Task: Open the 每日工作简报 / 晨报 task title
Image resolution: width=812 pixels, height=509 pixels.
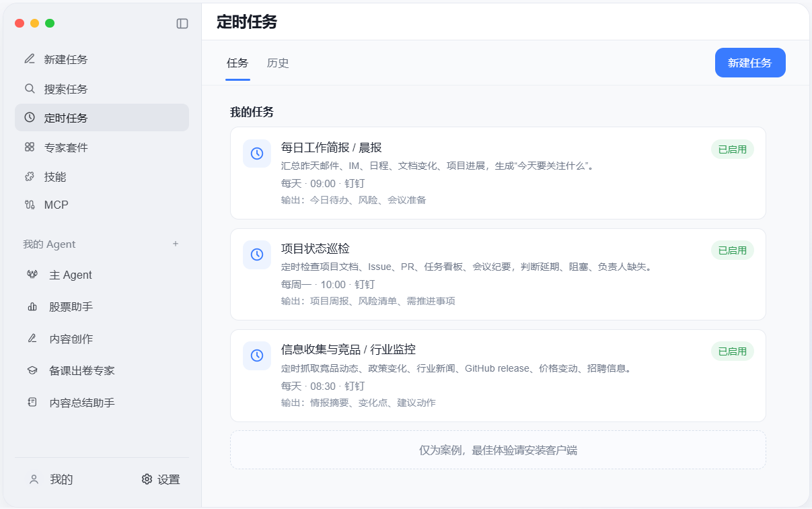Action: [332, 147]
